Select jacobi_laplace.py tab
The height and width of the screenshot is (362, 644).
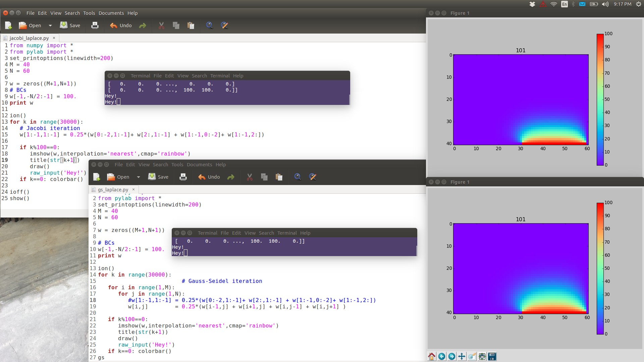point(29,38)
